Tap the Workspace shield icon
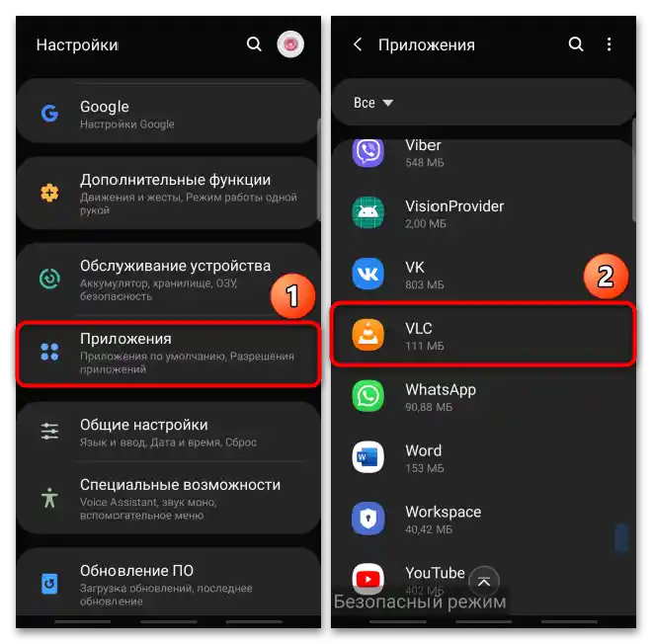This screenshot has width=652, height=644. (x=368, y=519)
